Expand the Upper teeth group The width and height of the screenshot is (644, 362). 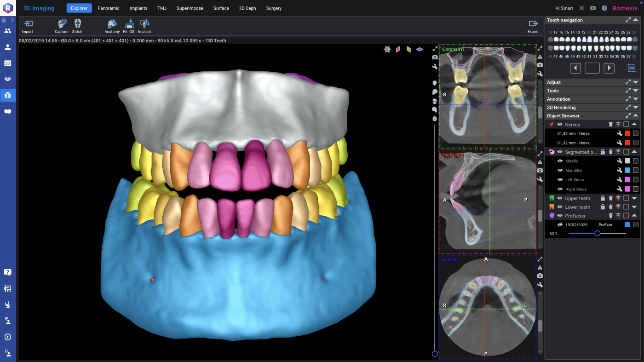[x=635, y=198]
